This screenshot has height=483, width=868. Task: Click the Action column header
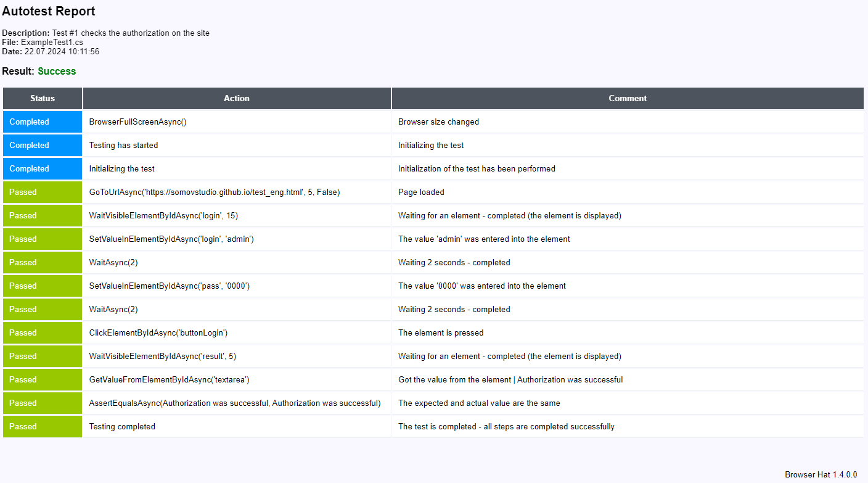click(237, 98)
